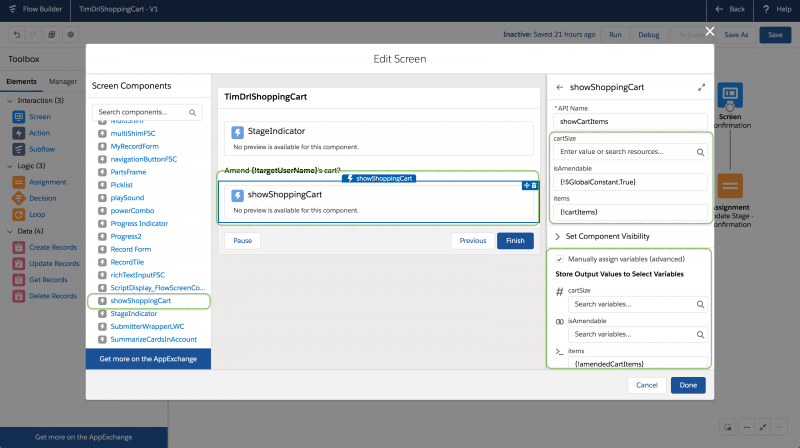Viewport: 800px width, 448px height.
Task: Select RecordTile component
Action: tap(127, 262)
